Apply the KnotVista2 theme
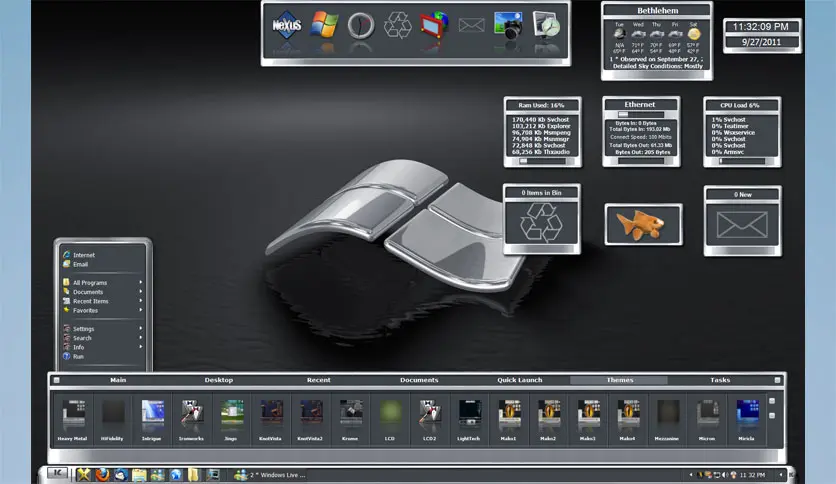836x484 pixels. [310, 419]
